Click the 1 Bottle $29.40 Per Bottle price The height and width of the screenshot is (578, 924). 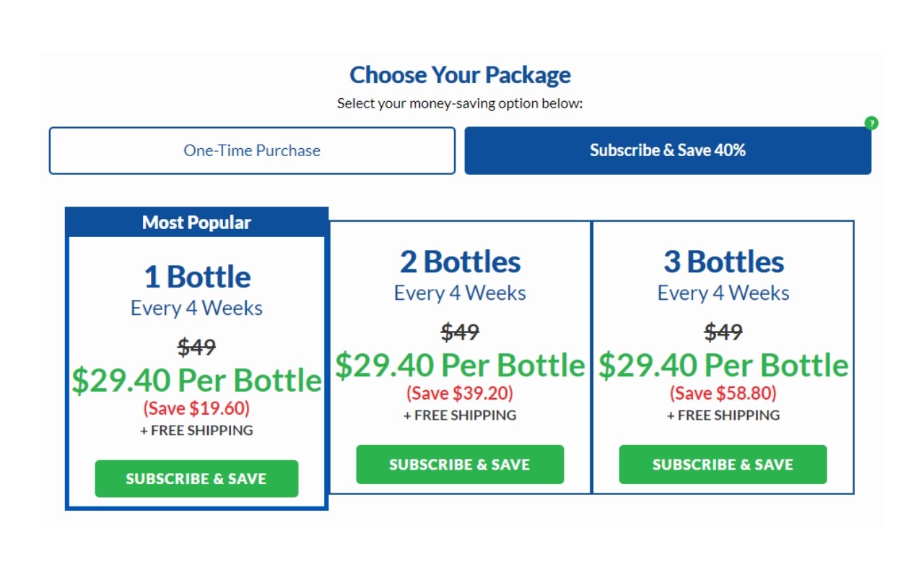point(196,380)
